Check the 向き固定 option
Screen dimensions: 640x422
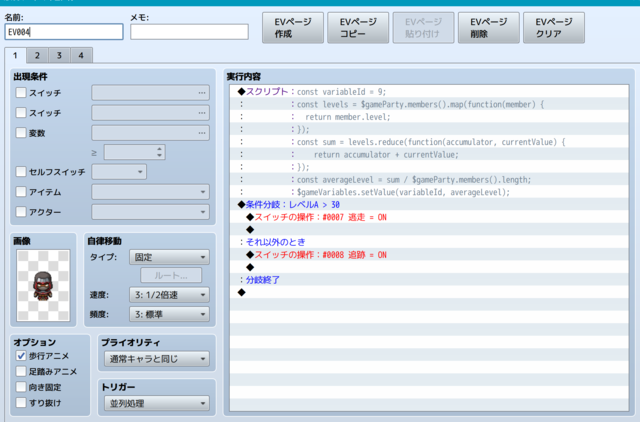pos(21,387)
